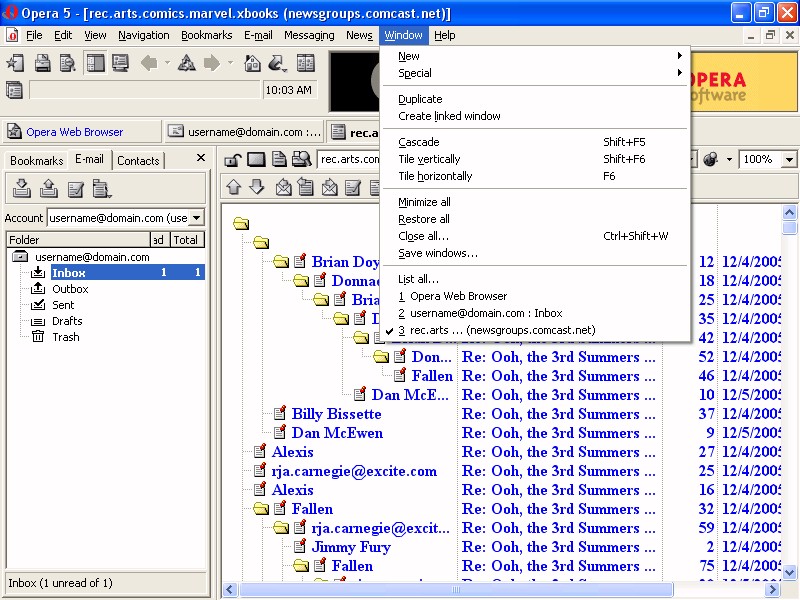Screen dimensions: 800x600
Task: Click the Forward arrow icon in the toolbar
Action: click(x=212, y=63)
